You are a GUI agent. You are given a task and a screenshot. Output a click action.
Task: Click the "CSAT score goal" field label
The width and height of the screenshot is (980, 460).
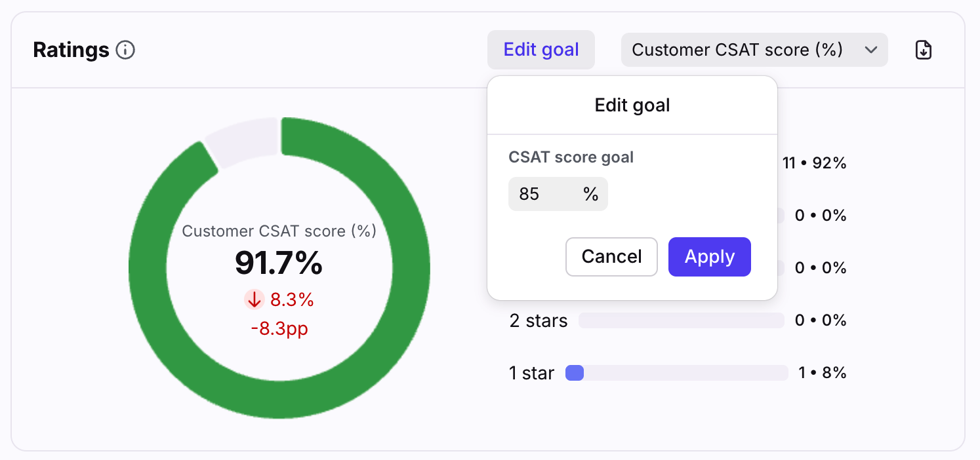(571, 157)
